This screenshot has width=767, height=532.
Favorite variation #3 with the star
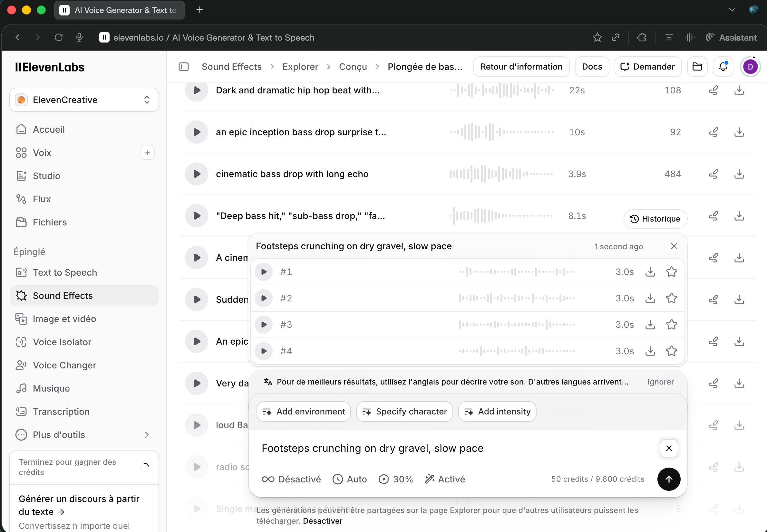671,324
